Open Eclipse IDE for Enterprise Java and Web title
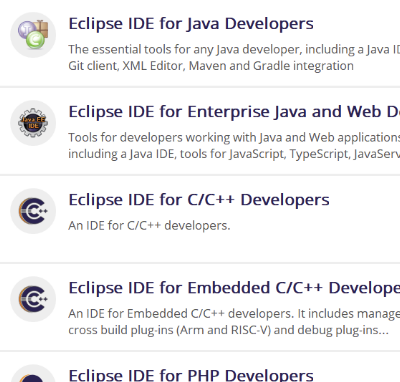The width and height of the screenshot is (400, 382). [234, 112]
